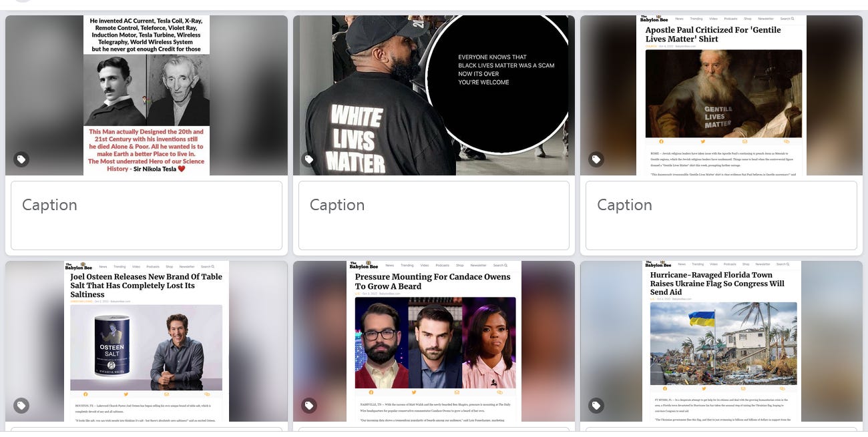Open the White Lives Matter shirt thumbnail
This screenshot has height=437, width=868.
click(434, 95)
